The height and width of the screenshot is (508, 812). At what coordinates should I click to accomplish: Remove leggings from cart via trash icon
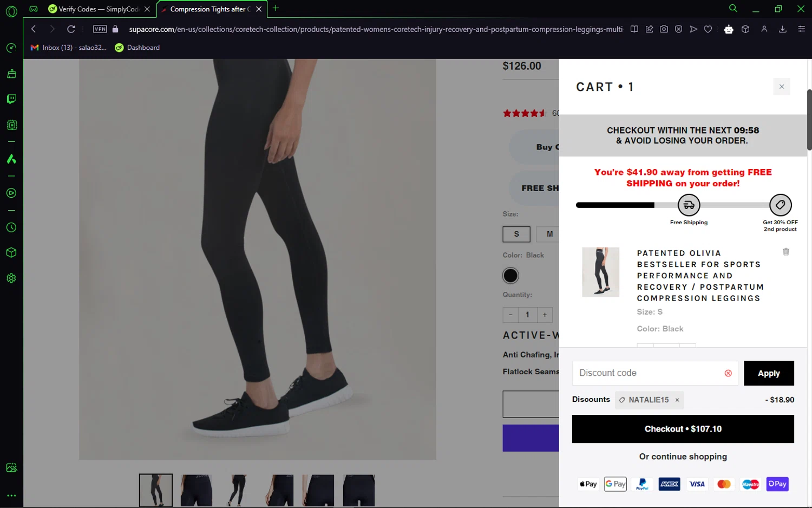coord(786,252)
